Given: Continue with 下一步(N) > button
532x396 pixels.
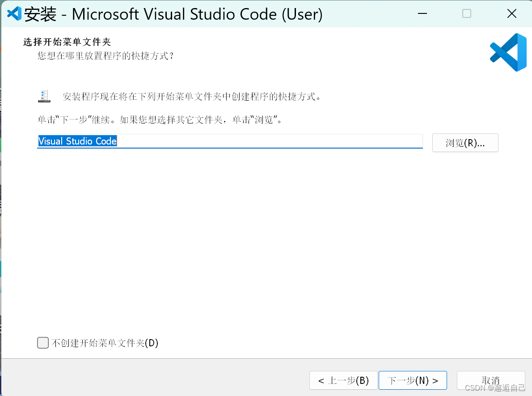Looking at the screenshot, I should point(413,380).
